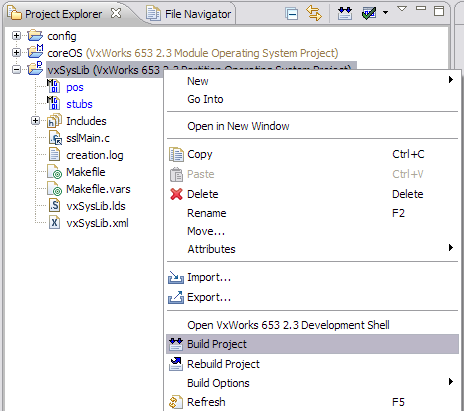
Task: Click the vxSysLib partition project icon
Action: click(x=35, y=69)
